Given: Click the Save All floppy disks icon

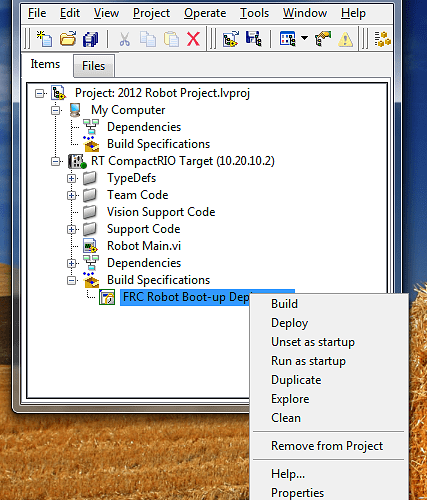Looking at the screenshot, I should (x=90, y=39).
